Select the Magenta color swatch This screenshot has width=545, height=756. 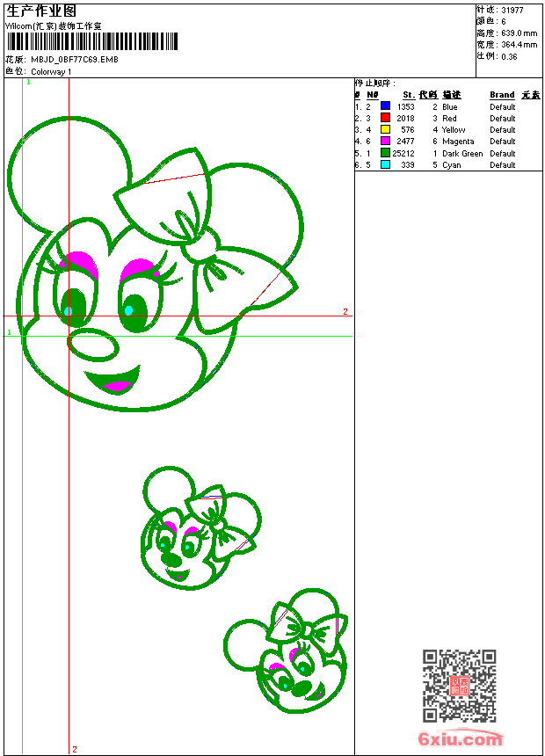point(385,141)
